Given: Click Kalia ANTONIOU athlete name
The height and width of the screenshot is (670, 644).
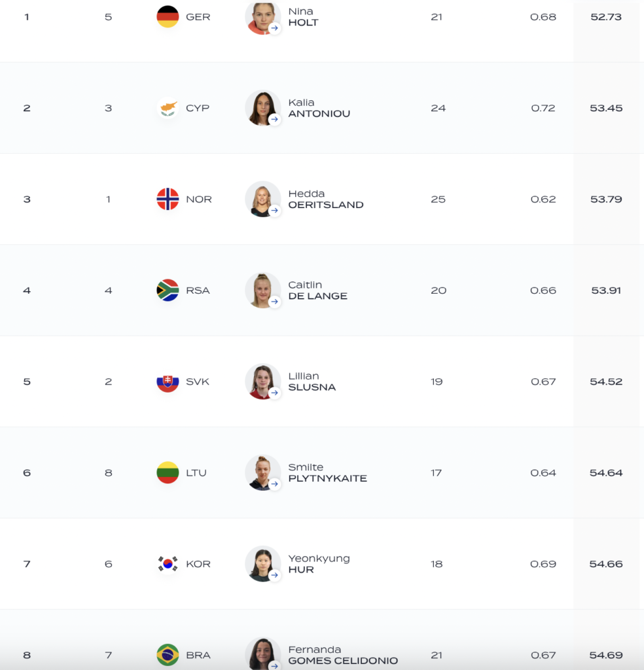Looking at the screenshot, I should 319,108.
